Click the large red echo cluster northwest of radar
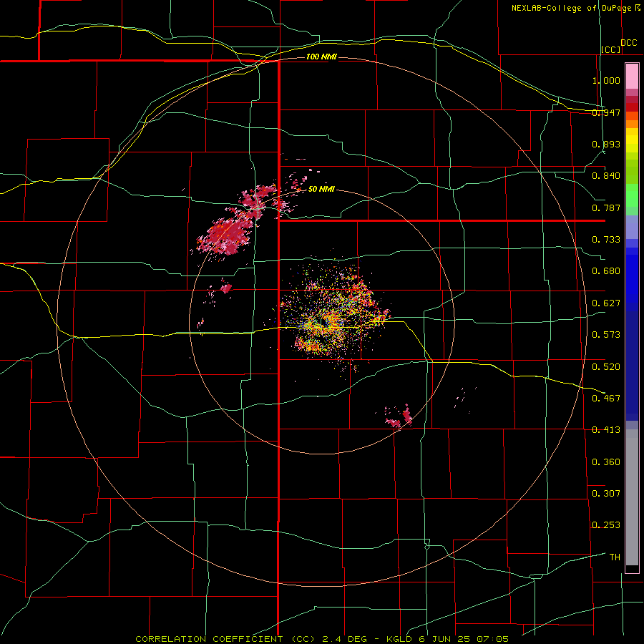Viewport: 644px width, 644px height. click(227, 236)
